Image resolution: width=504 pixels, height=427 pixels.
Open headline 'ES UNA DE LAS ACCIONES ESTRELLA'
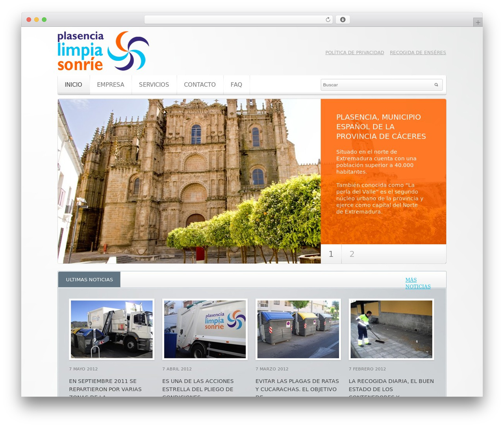coord(198,388)
